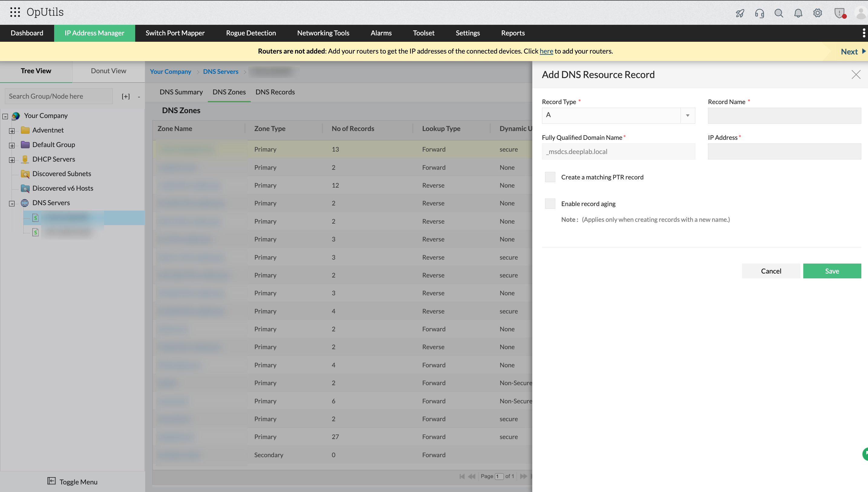Enable Create a matching PTR record
Image resolution: width=868 pixels, height=492 pixels.
550,177
